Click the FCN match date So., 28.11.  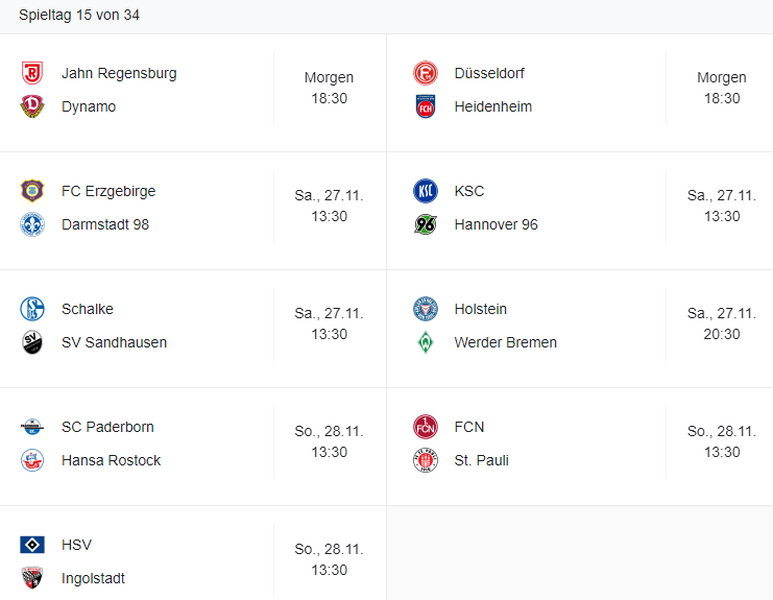click(721, 431)
